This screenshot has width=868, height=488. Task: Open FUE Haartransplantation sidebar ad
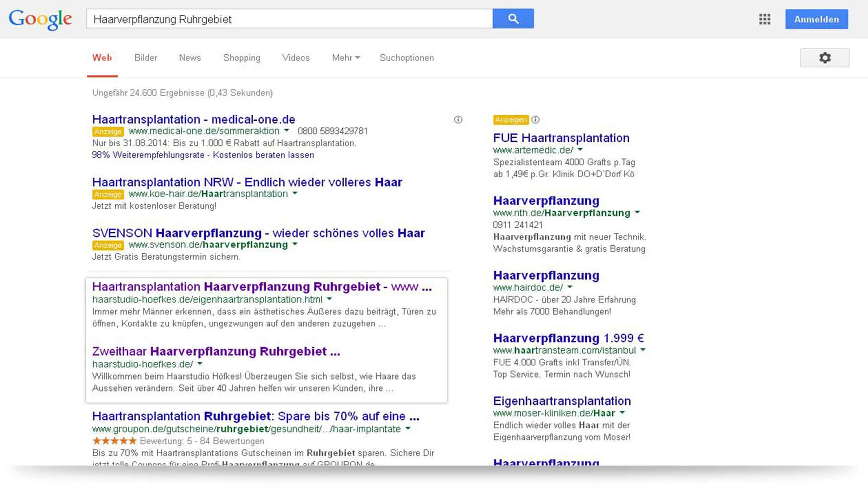tap(561, 138)
